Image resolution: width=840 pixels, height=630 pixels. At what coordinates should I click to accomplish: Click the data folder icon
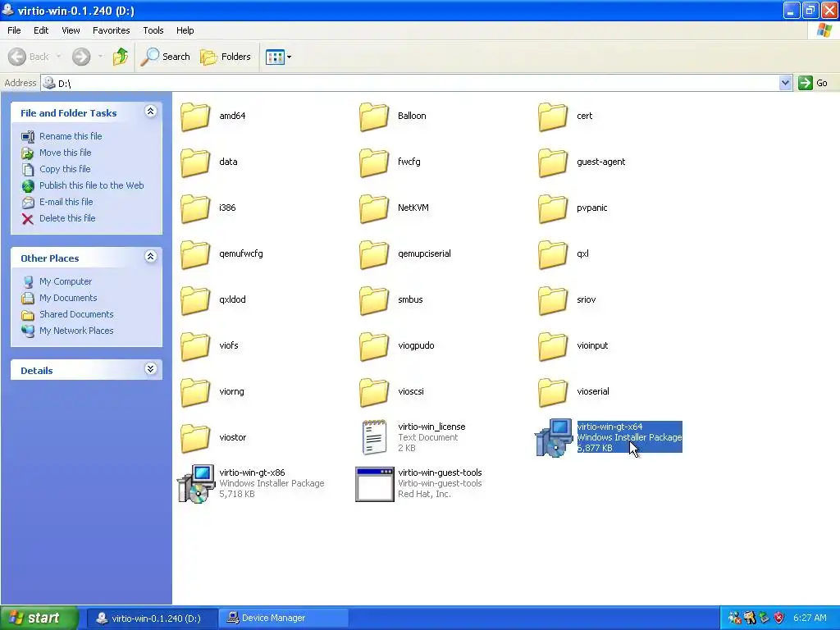coord(195,163)
